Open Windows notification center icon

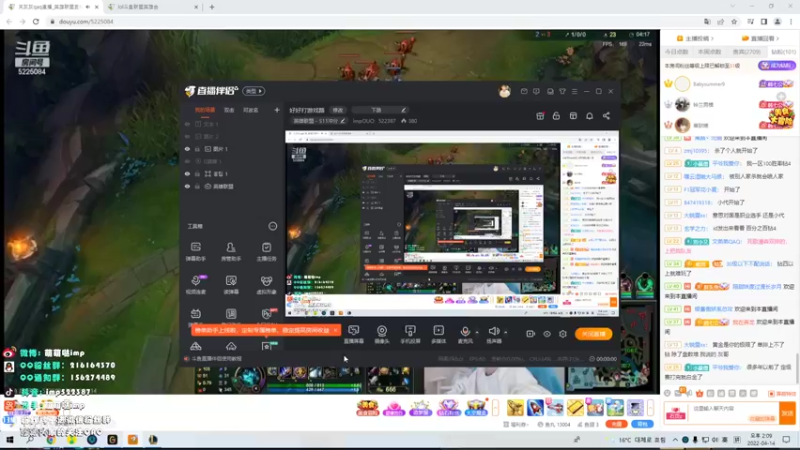click(786, 439)
